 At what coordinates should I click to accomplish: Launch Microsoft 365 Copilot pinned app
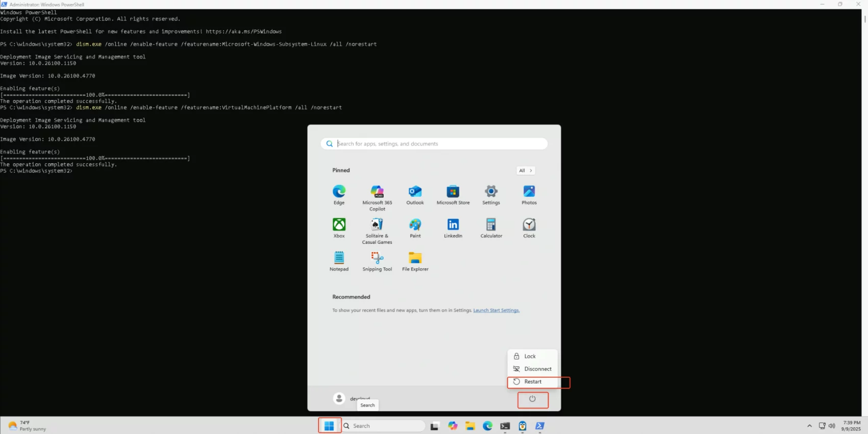tap(377, 198)
